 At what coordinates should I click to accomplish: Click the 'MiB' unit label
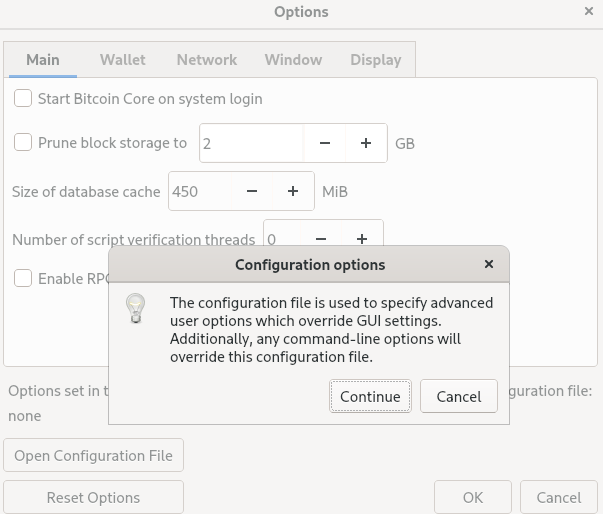335,191
